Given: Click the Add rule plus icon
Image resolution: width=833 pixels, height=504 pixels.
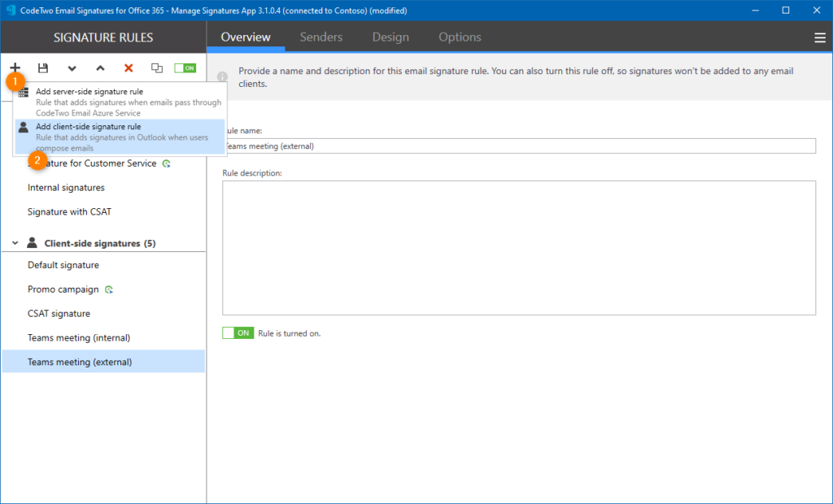Looking at the screenshot, I should pos(15,68).
